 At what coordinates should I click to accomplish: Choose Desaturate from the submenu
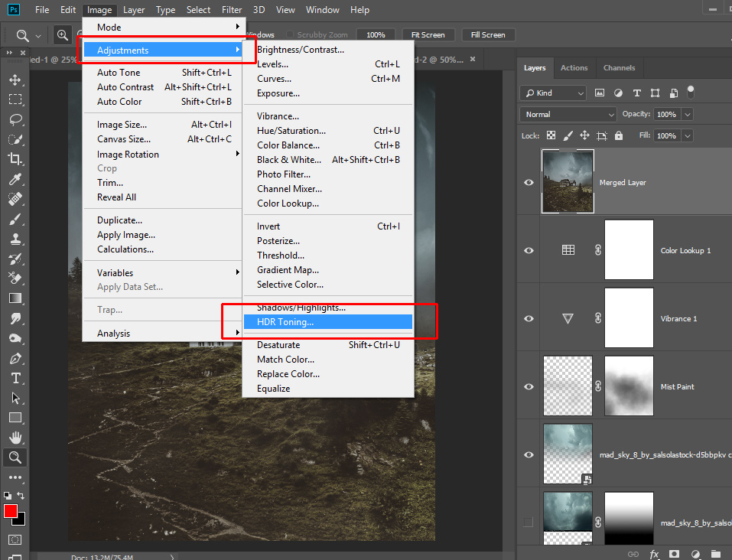pos(327,345)
